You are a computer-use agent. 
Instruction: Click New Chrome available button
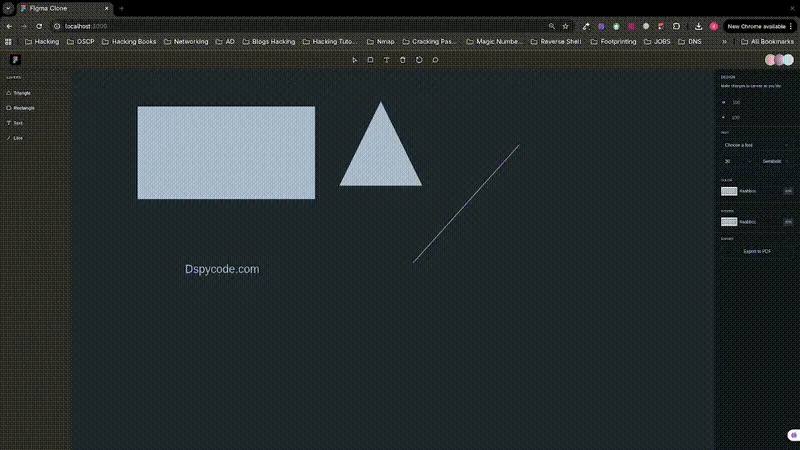pyautogui.click(x=757, y=26)
